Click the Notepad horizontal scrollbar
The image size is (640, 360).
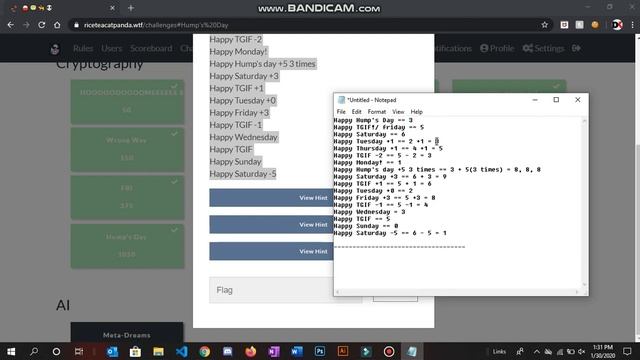(x=457, y=291)
